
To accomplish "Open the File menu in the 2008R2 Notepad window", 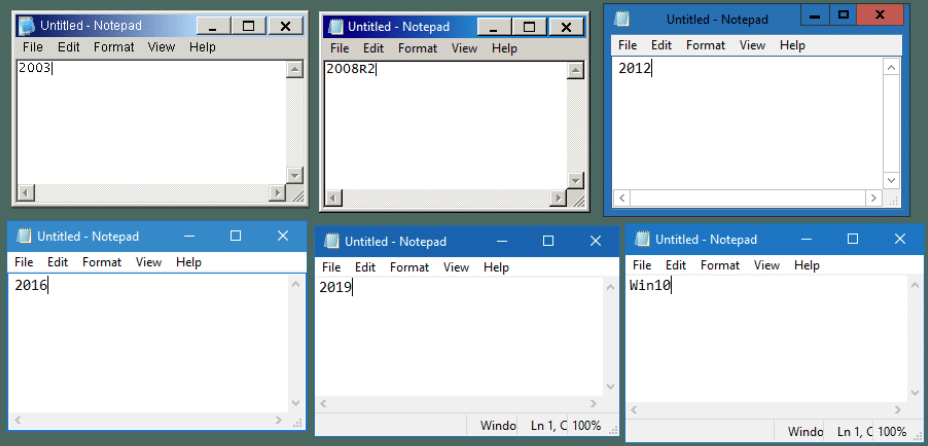I will (340, 48).
